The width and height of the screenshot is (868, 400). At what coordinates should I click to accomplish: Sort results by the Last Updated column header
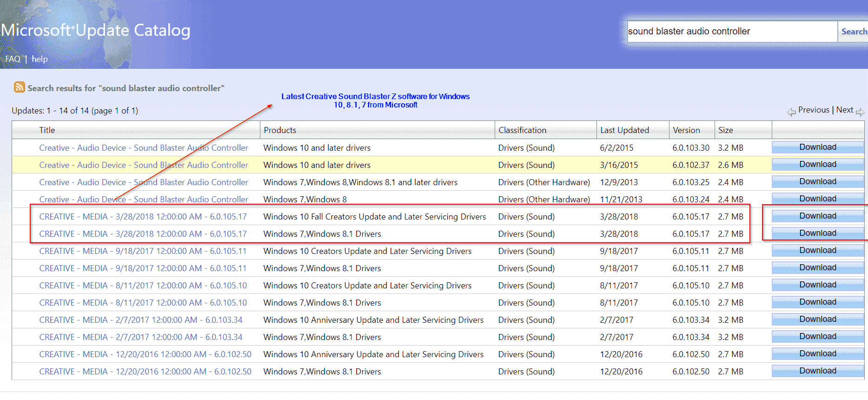coord(624,130)
